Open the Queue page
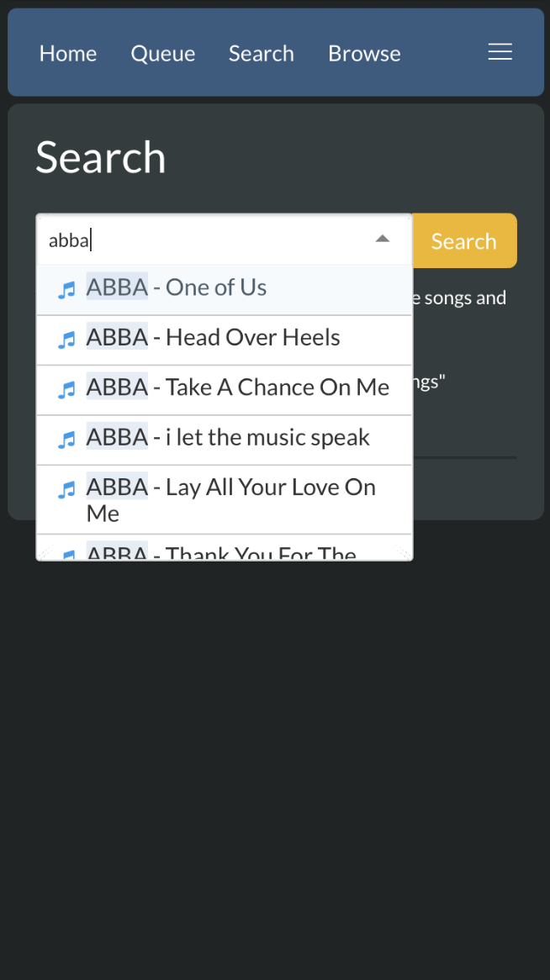This screenshot has width=550, height=980. tap(163, 54)
